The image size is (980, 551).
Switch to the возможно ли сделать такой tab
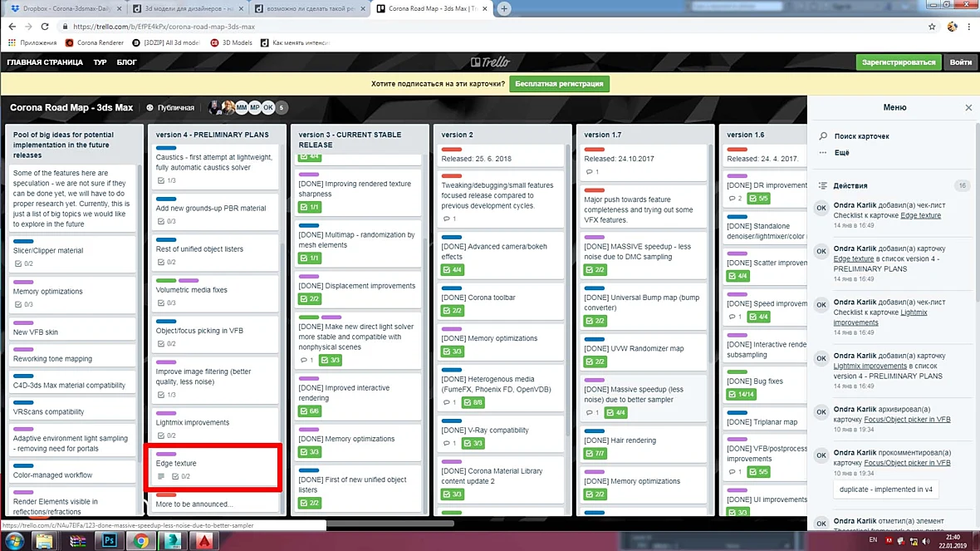point(310,9)
